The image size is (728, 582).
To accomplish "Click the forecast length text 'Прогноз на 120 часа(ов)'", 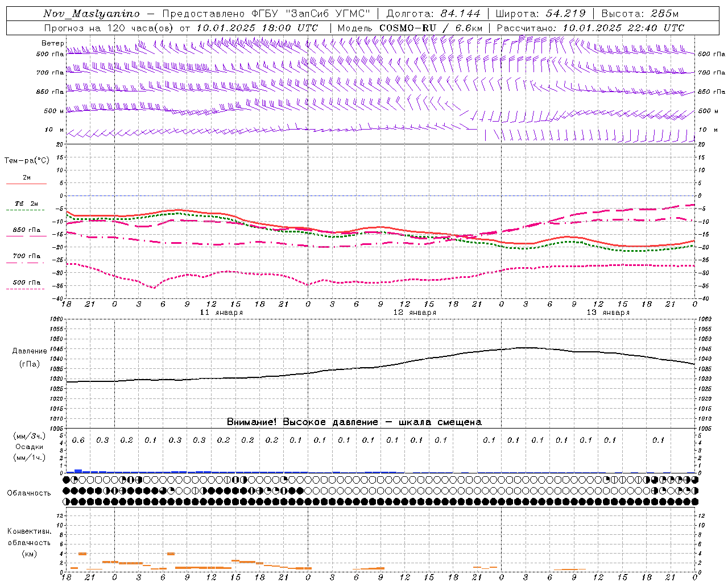I will point(109,28).
